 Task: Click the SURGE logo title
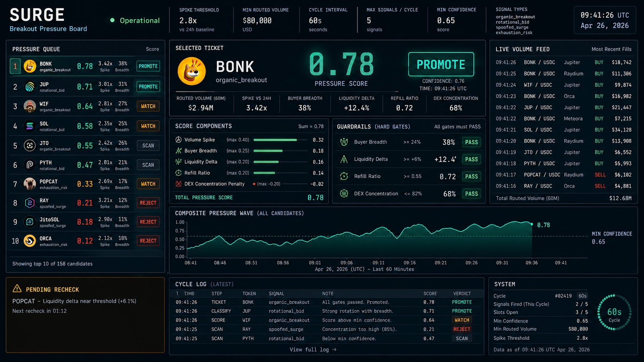[x=37, y=15]
